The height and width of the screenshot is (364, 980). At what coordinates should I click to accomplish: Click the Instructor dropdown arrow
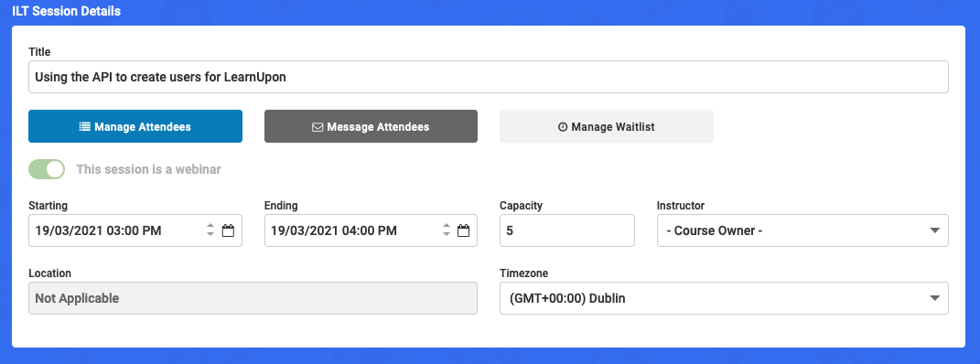coord(934,230)
